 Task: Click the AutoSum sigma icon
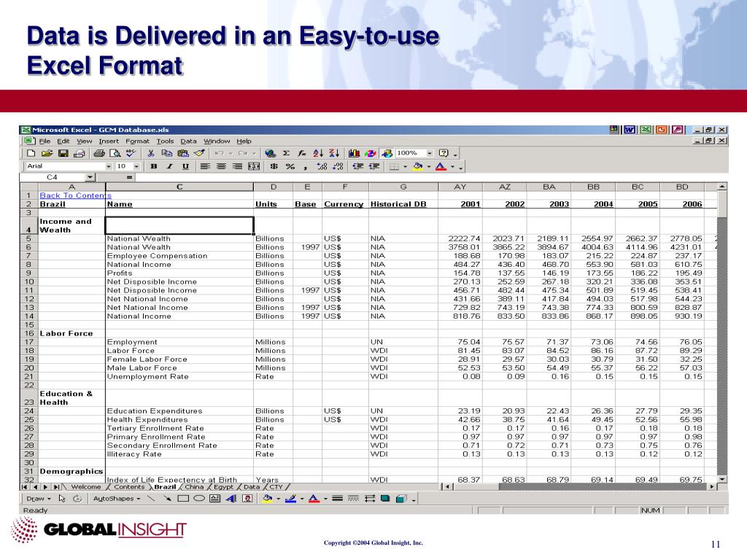click(286, 153)
